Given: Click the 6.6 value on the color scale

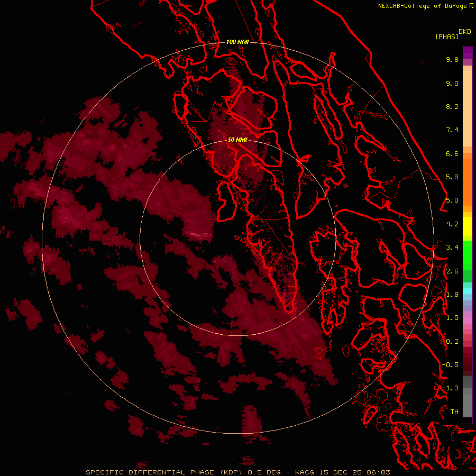Looking at the screenshot, I should [x=452, y=153].
